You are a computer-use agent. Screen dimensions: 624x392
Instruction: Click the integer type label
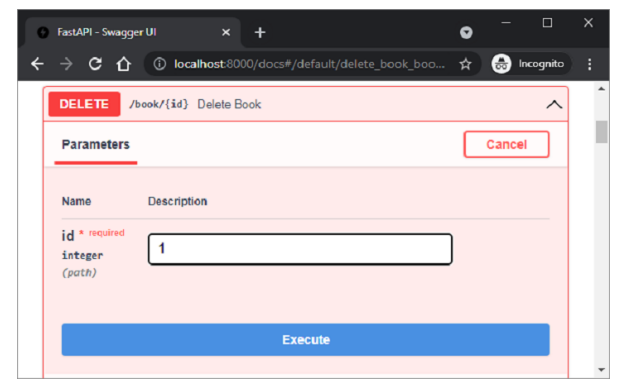82,255
